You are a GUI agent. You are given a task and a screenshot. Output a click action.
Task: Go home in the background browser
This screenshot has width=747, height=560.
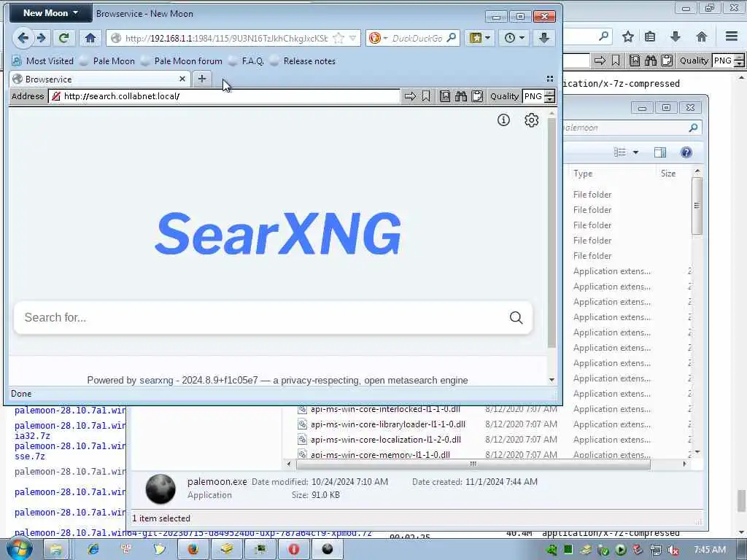pos(701,36)
